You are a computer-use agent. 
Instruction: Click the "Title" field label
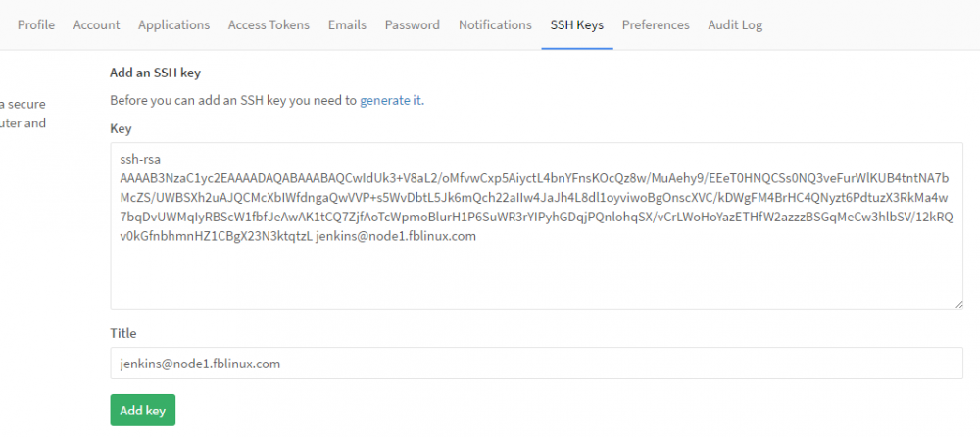(x=122, y=333)
